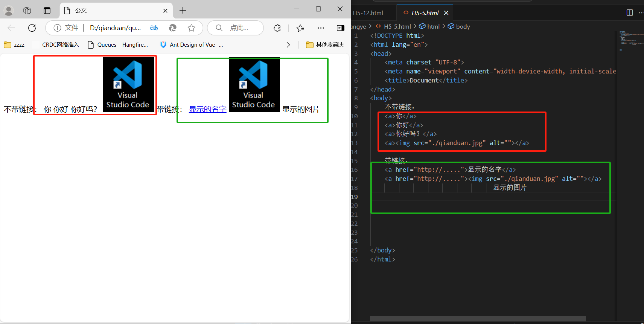
Task: Click the 你好吗? text in browser page
Action: pyautogui.click(x=84, y=109)
